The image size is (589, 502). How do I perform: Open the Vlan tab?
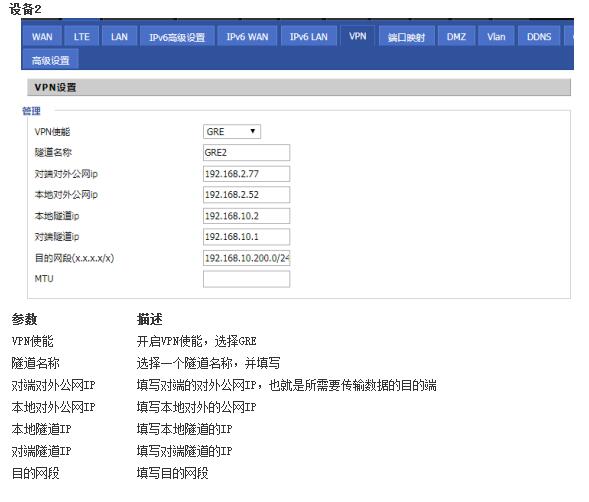496,36
